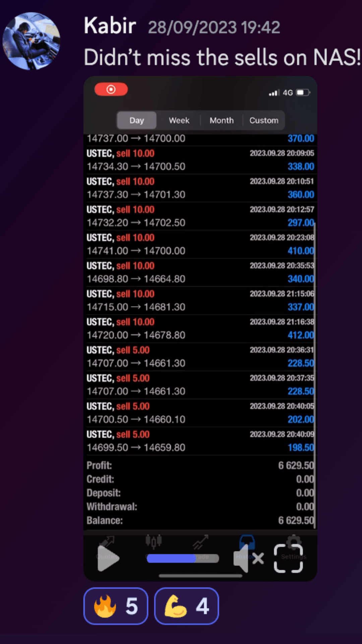
Task: Switch to the Week tab
Action: click(x=179, y=120)
